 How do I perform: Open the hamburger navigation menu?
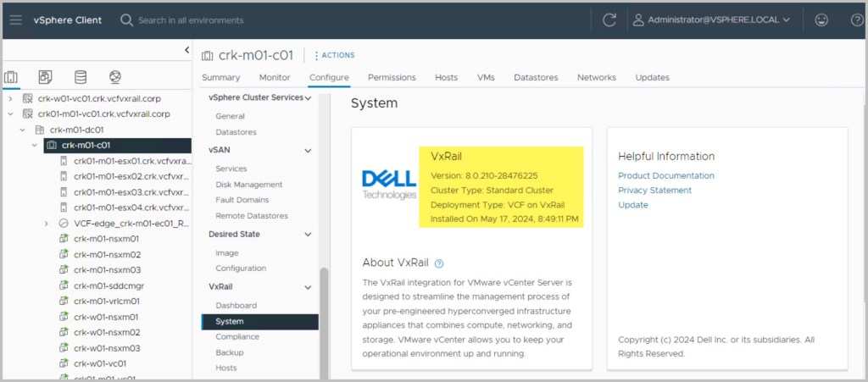coord(16,19)
